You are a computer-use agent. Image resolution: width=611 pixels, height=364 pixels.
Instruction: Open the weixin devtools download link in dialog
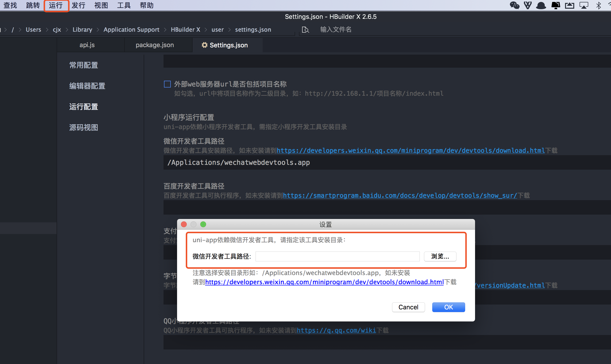[x=324, y=282]
